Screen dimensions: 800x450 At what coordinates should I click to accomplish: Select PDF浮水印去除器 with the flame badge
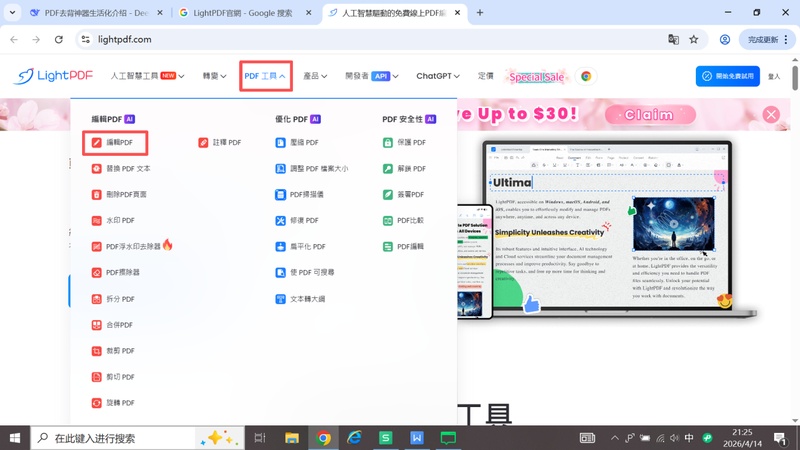point(132,246)
